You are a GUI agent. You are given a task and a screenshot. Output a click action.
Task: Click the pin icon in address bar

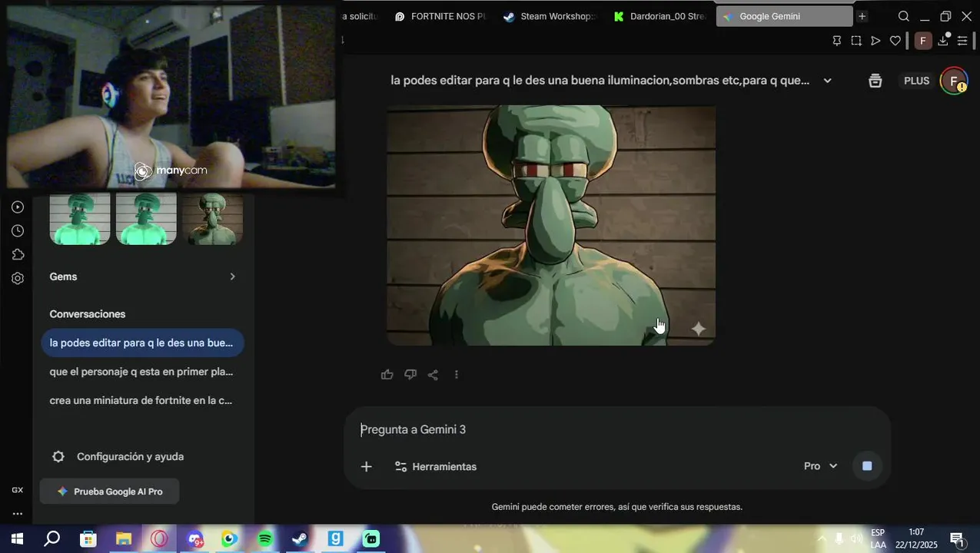point(837,41)
